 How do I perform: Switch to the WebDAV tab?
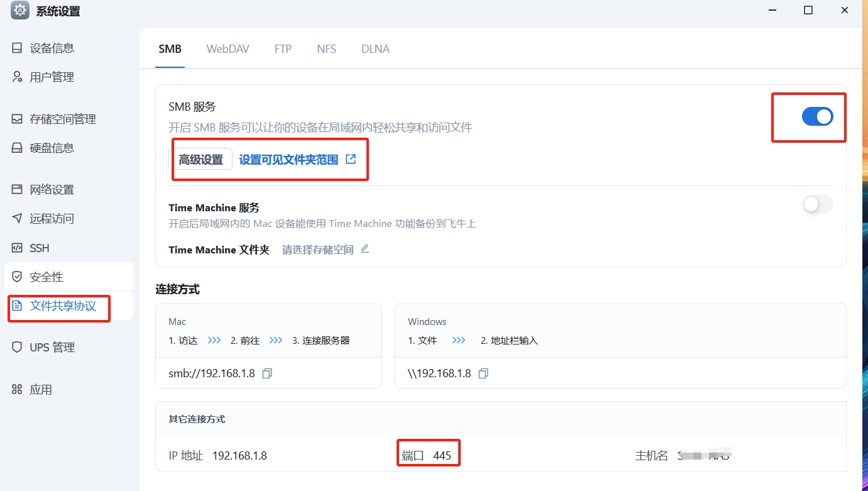pos(228,49)
